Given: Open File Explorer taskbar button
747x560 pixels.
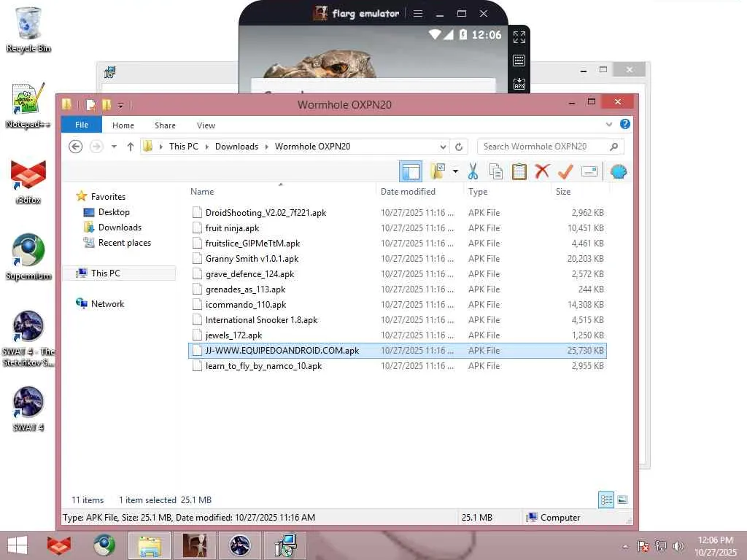Looking at the screenshot, I should click(149, 545).
